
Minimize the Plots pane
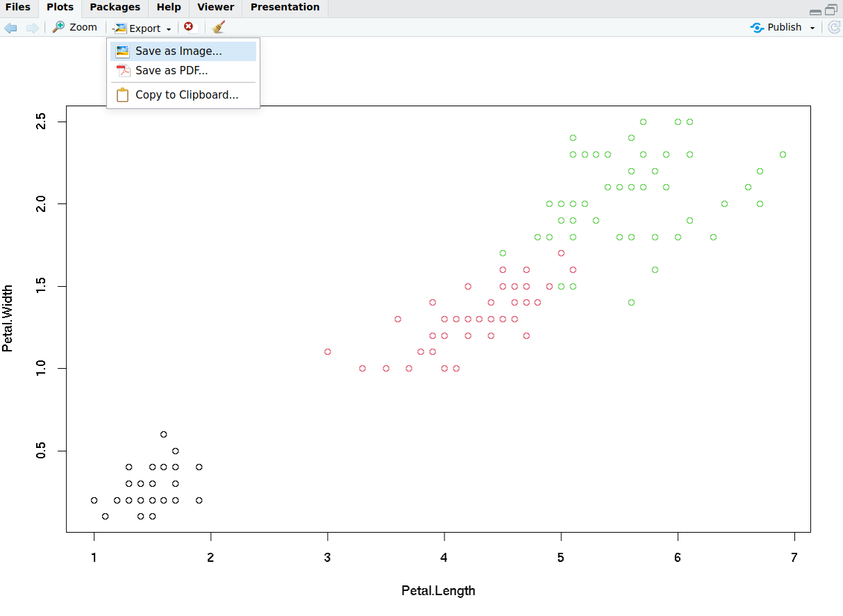(x=815, y=11)
